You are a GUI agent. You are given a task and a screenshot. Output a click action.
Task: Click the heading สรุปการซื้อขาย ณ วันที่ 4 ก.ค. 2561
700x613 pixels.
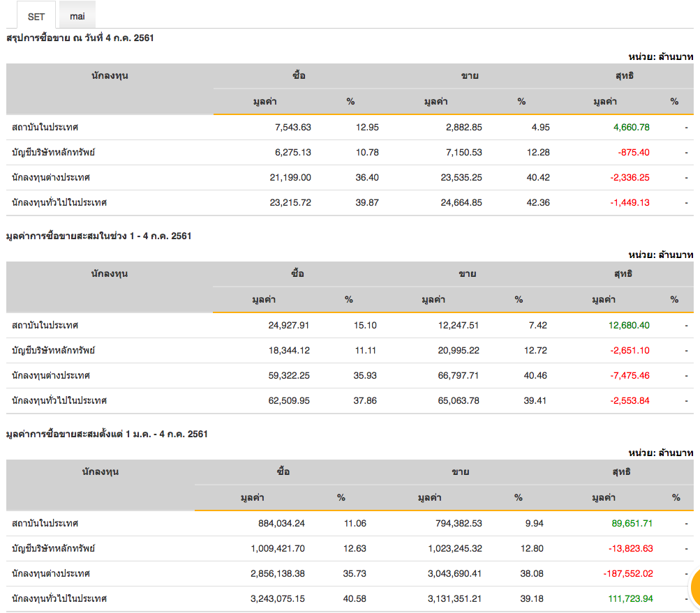(80, 38)
